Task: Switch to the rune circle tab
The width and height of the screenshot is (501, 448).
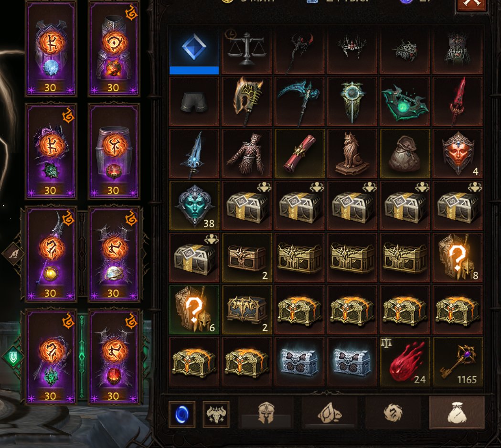Action: (x=393, y=413)
